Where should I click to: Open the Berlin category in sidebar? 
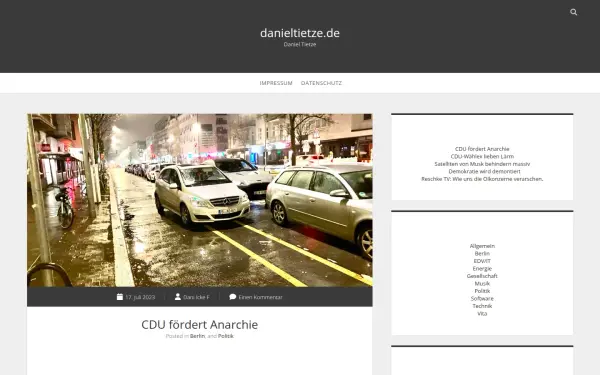tap(482, 253)
